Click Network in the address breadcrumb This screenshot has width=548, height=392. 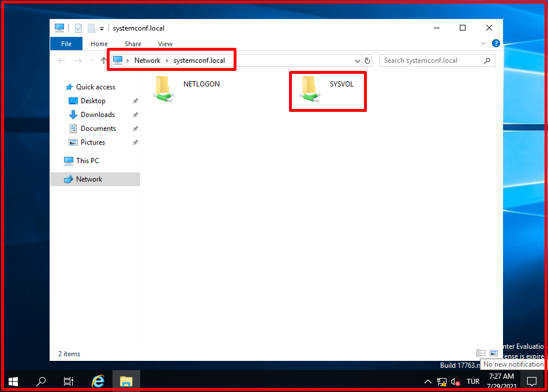click(x=147, y=61)
